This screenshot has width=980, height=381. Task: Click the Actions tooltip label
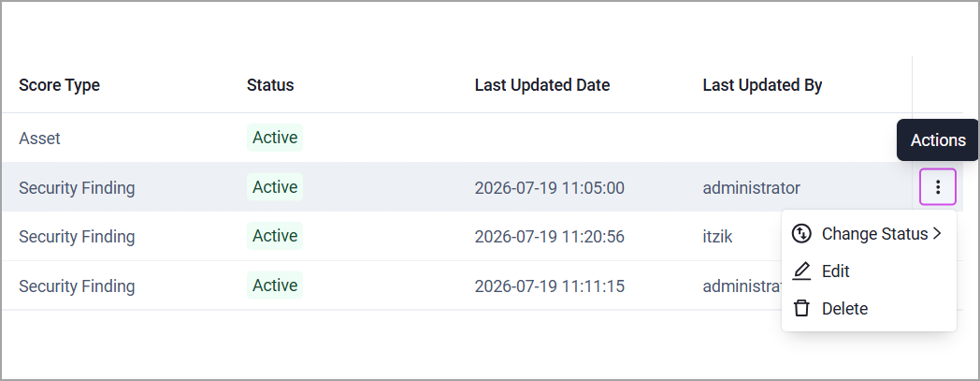pyautogui.click(x=938, y=140)
